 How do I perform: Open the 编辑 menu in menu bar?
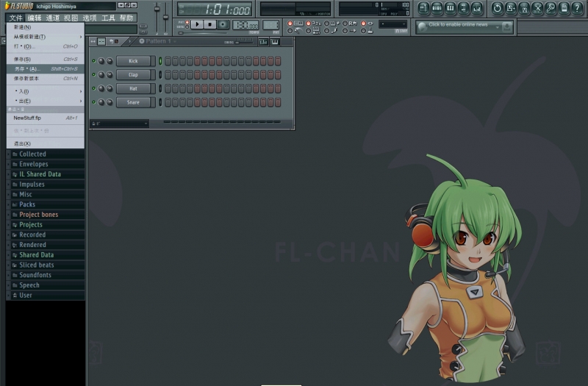point(34,18)
